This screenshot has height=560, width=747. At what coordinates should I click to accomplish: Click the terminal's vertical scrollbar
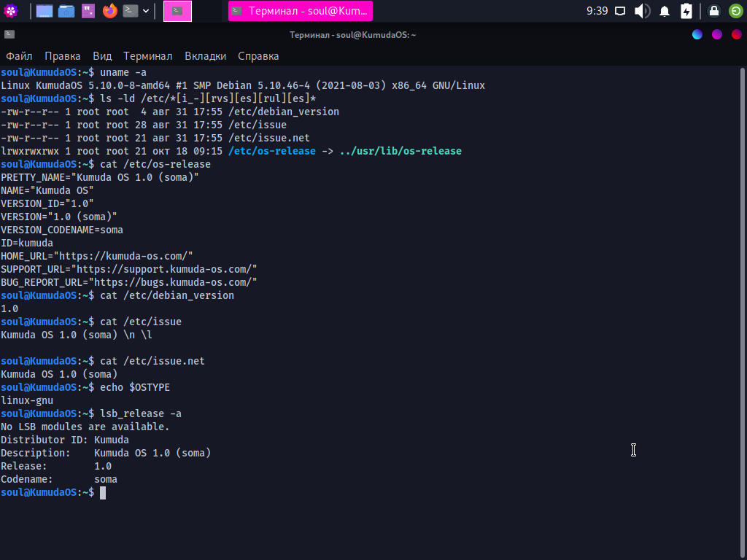(742, 312)
